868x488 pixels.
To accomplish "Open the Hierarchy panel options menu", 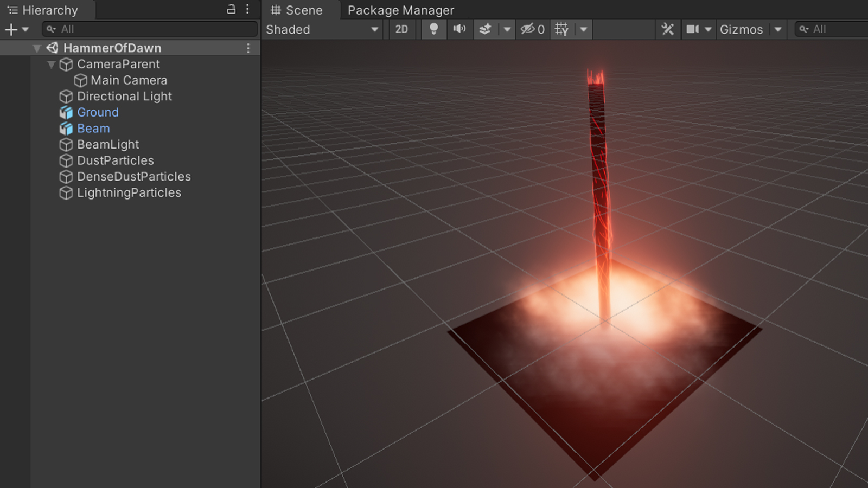I will [247, 9].
